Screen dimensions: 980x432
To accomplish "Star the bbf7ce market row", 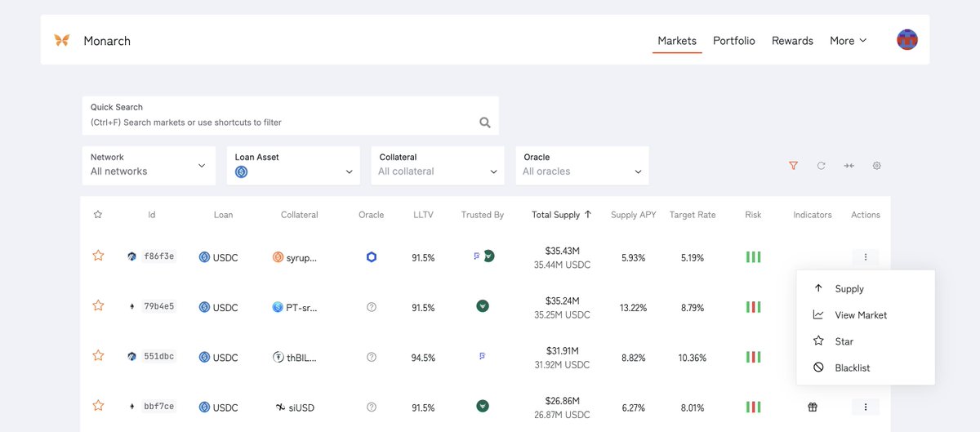I will [98, 405].
